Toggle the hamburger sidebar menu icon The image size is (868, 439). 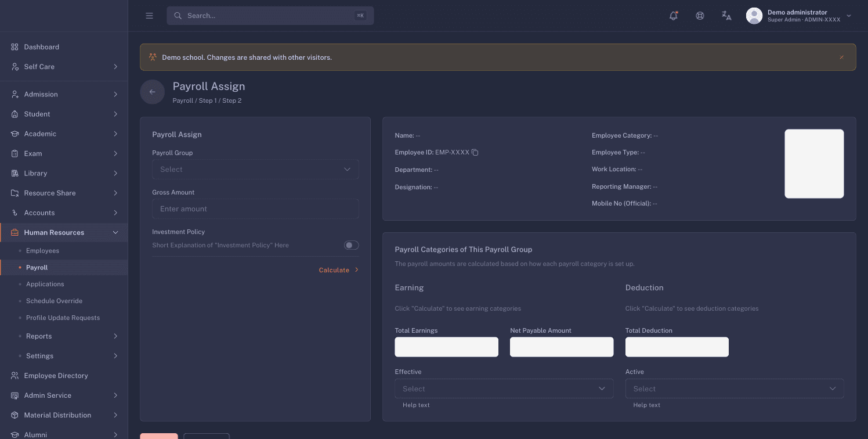click(x=149, y=16)
